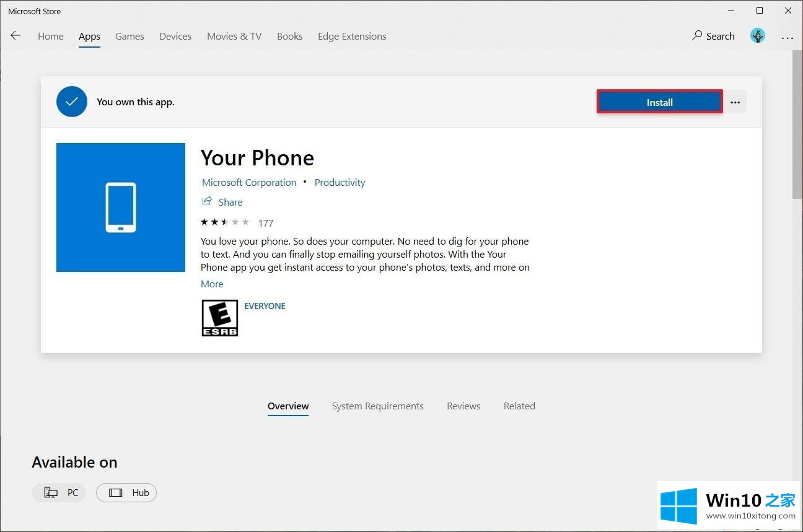Switch to the Games tab
Viewport: 803px width, 532px height.
(129, 36)
